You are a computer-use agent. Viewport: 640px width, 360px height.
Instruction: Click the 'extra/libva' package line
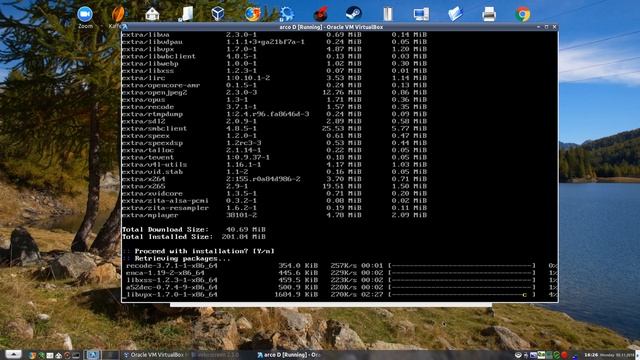tap(274, 35)
